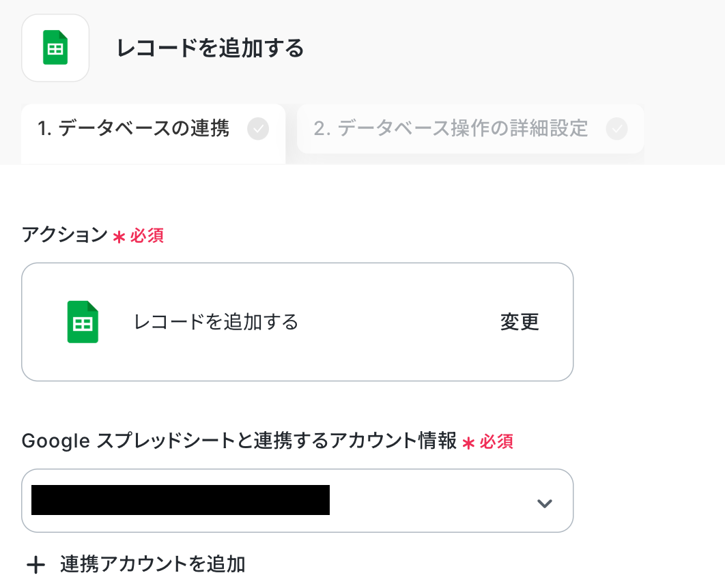Click the Google Sheets icon inside the action card
This screenshot has height=588, width=725.
(83, 321)
